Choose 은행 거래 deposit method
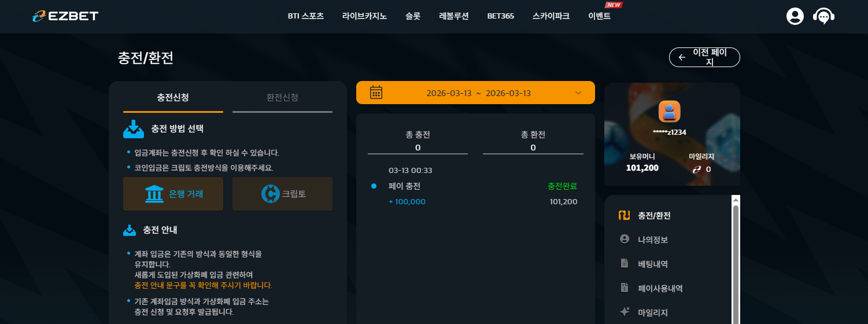This screenshot has height=324, width=868. tap(173, 194)
